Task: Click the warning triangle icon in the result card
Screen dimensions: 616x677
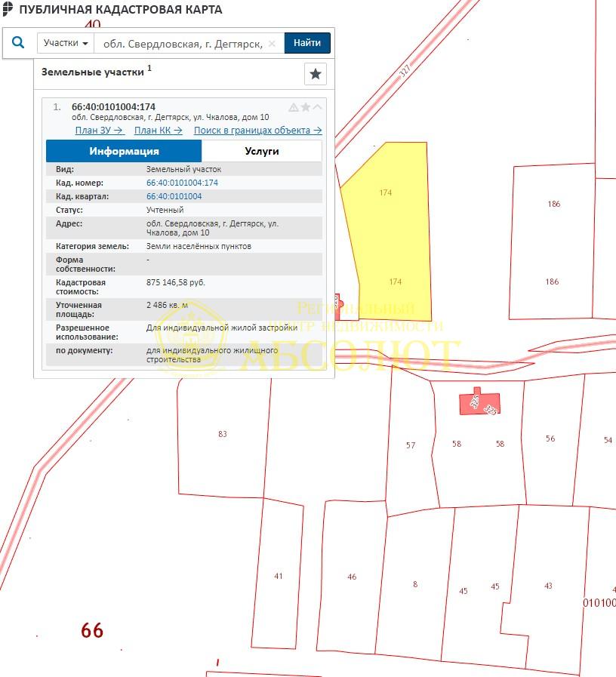Action: pyautogui.click(x=294, y=107)
